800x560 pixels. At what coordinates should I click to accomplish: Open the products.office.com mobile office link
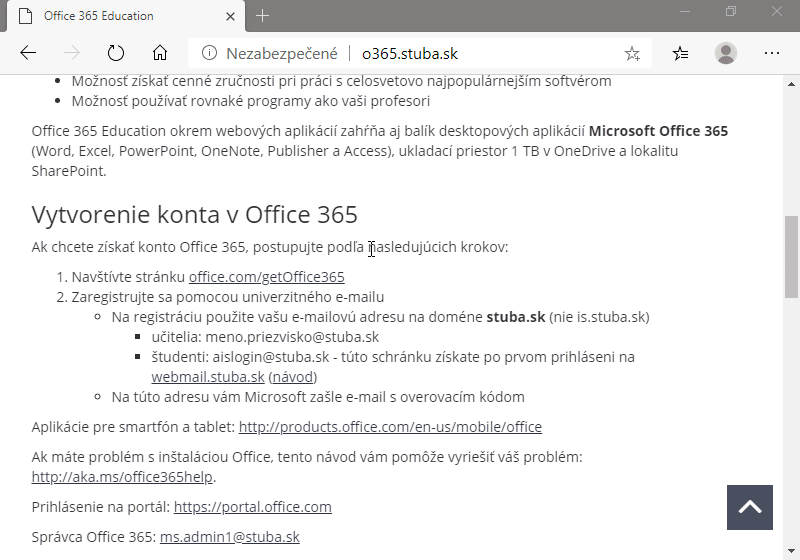click(390, 427)
